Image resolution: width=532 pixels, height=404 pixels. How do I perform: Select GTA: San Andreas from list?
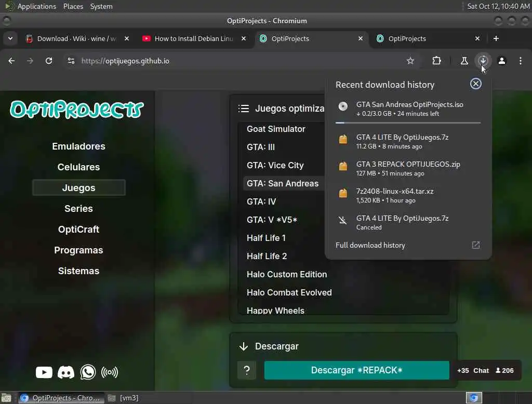pyautogui.click(x=284, y=183)
